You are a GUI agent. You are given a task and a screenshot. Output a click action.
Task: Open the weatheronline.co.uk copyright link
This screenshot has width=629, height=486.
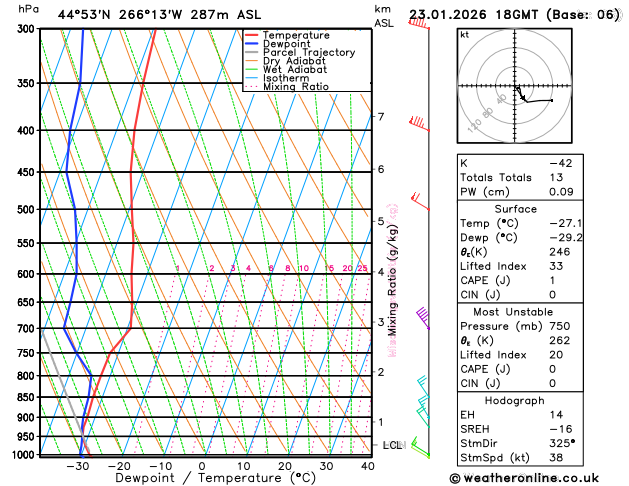coord(525,478)
